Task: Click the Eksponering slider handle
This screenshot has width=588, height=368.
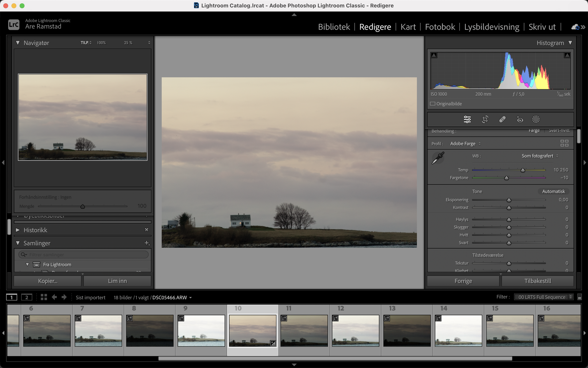Action: pos(509,200)
